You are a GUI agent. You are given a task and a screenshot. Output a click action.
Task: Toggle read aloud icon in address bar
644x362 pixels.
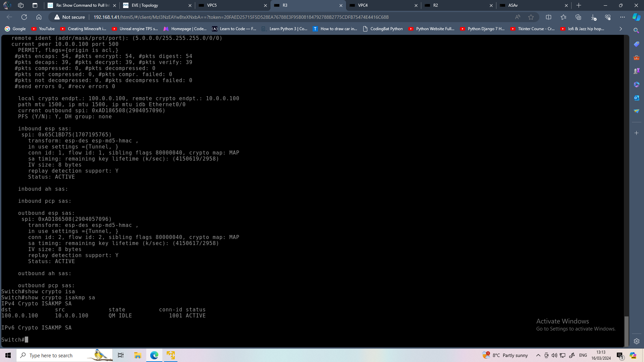tap(518, 17)
